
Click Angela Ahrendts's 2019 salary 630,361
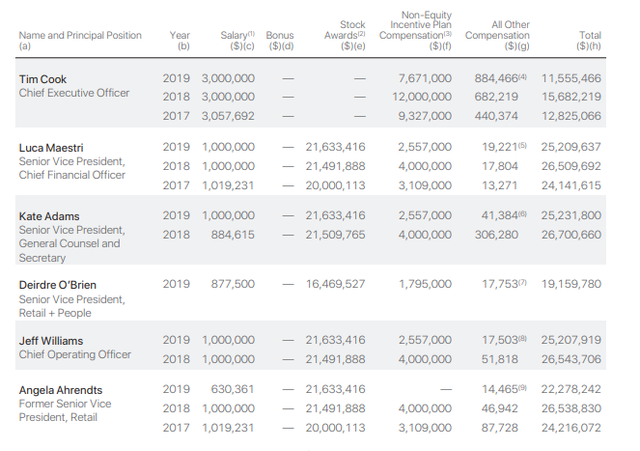235,389
